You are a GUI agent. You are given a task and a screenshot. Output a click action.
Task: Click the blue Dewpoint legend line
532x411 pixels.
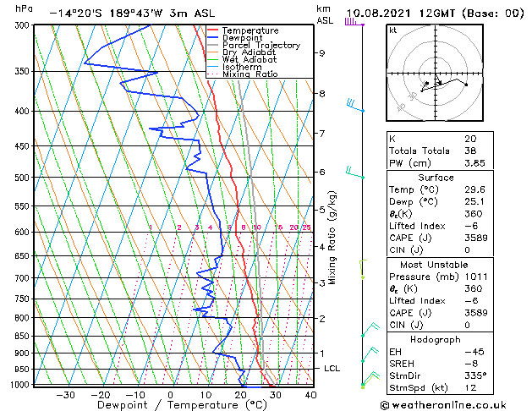click(212, 38)
